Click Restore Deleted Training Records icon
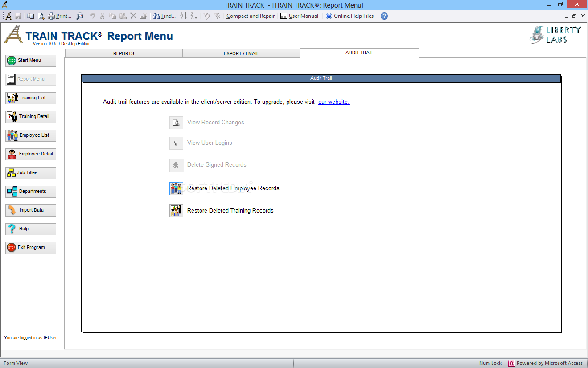 [176, 211]
